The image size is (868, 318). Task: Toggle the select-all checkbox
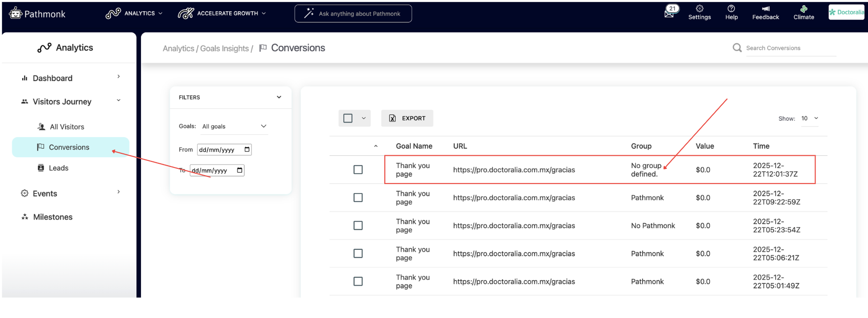pos(348,118)
